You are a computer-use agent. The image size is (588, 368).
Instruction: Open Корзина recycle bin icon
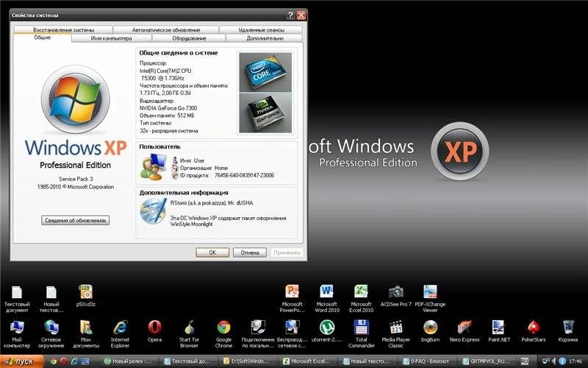coord(567,330)
